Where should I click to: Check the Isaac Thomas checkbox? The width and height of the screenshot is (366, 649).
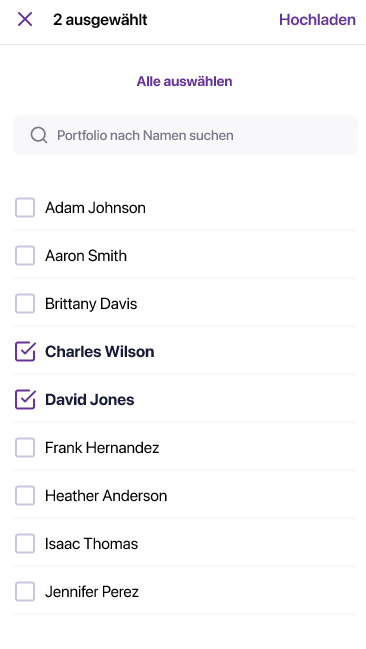point(25,543)
